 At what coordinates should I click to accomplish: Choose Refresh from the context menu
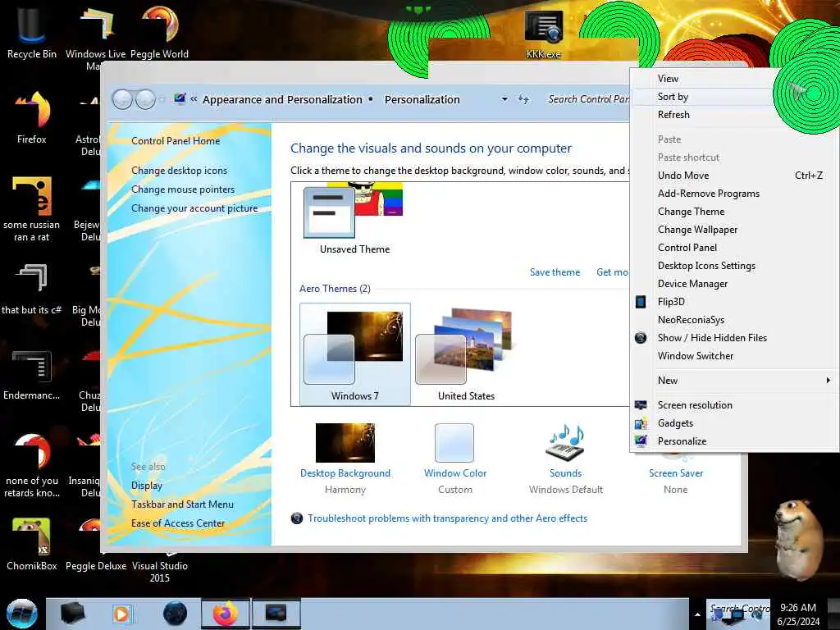pyautogui.click(x=734, y=115)
